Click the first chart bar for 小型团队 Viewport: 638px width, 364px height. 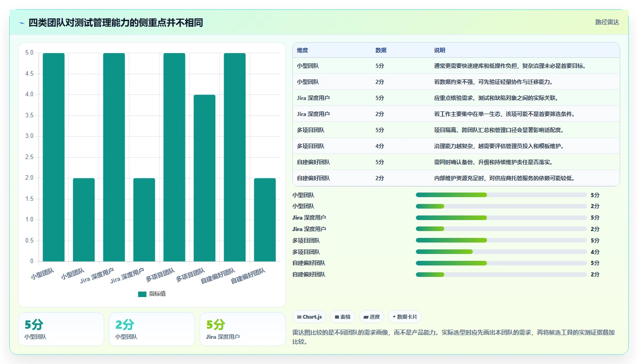coord(54,157)
